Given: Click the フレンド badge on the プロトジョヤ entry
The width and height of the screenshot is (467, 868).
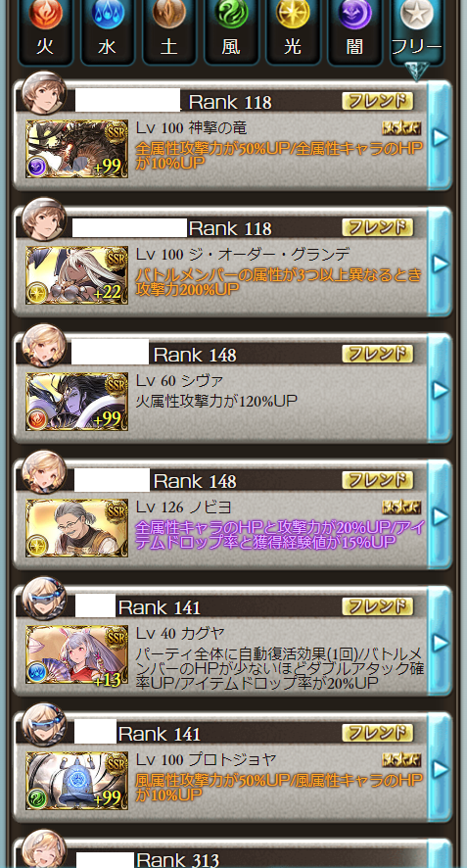Looking at the screenshot, I should pos(377,733).
